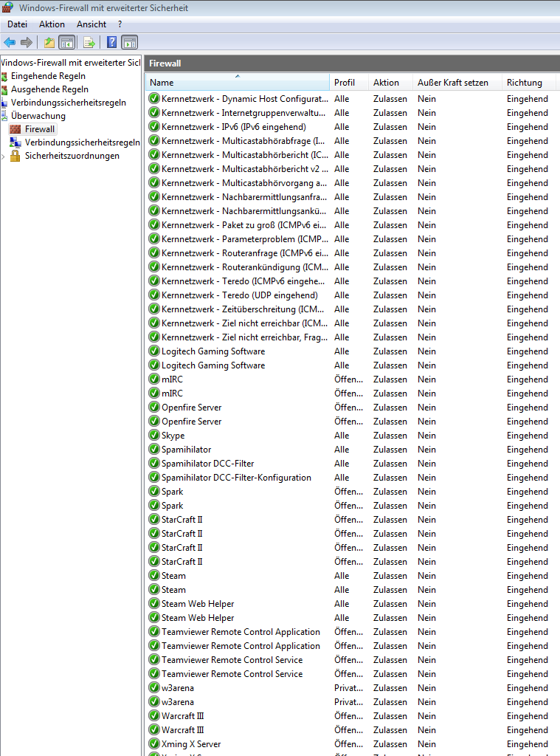Click green check icon of Kernnetzwerk IPv6 rule

click(153, 126)
